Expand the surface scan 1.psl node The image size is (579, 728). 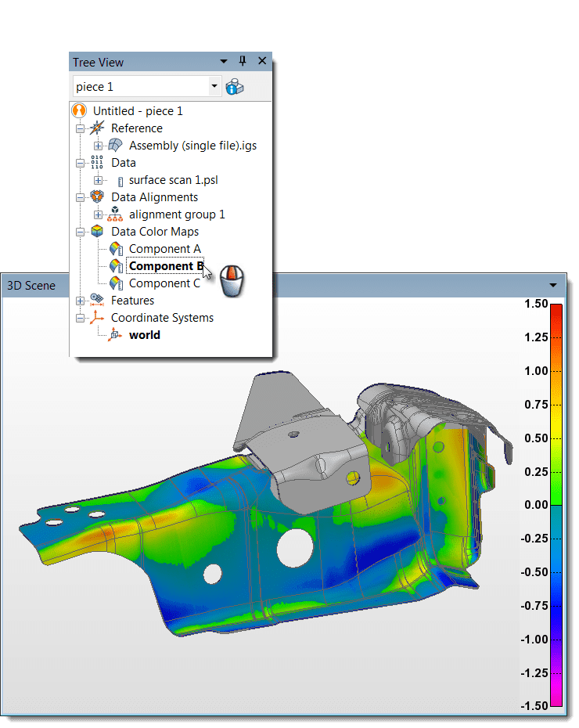98,180
